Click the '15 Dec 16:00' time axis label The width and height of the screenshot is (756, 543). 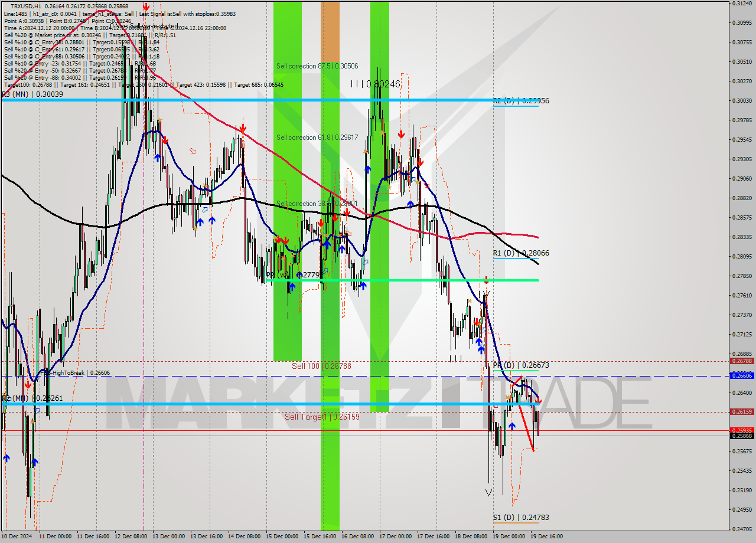click(320, 537)
